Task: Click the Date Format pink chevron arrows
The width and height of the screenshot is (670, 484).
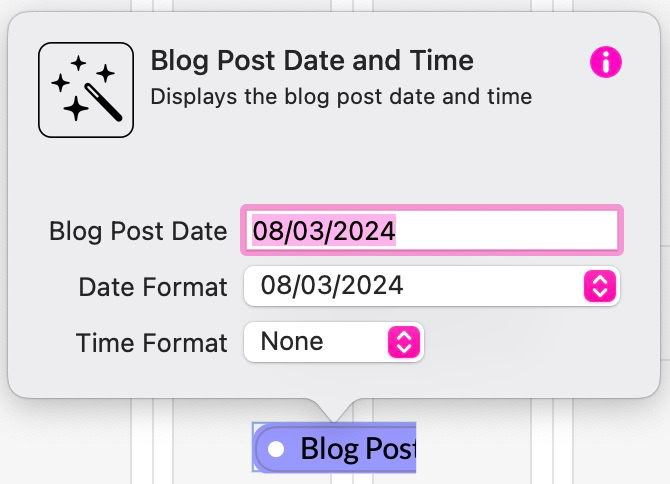Action: tap(599, 287)
